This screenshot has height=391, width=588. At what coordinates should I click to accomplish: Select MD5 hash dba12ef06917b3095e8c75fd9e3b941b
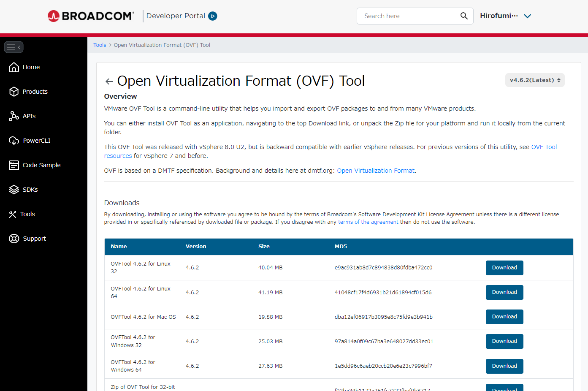(383, 317)
